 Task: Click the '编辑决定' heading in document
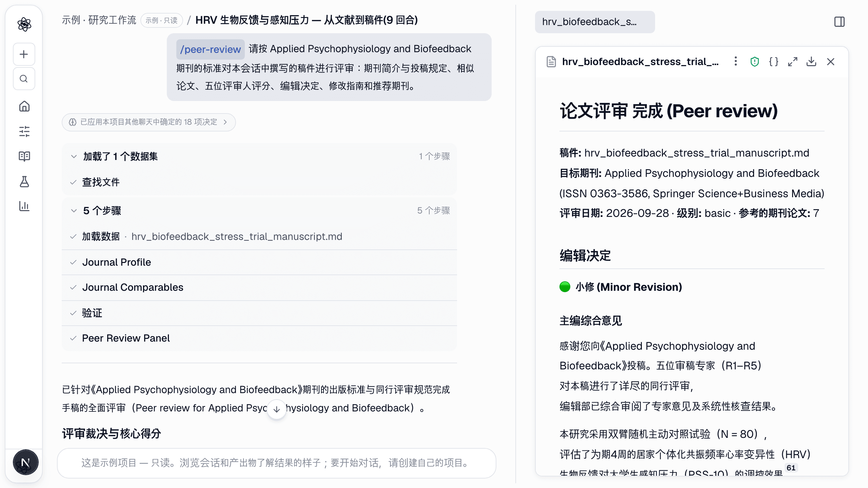pos(585,256)
